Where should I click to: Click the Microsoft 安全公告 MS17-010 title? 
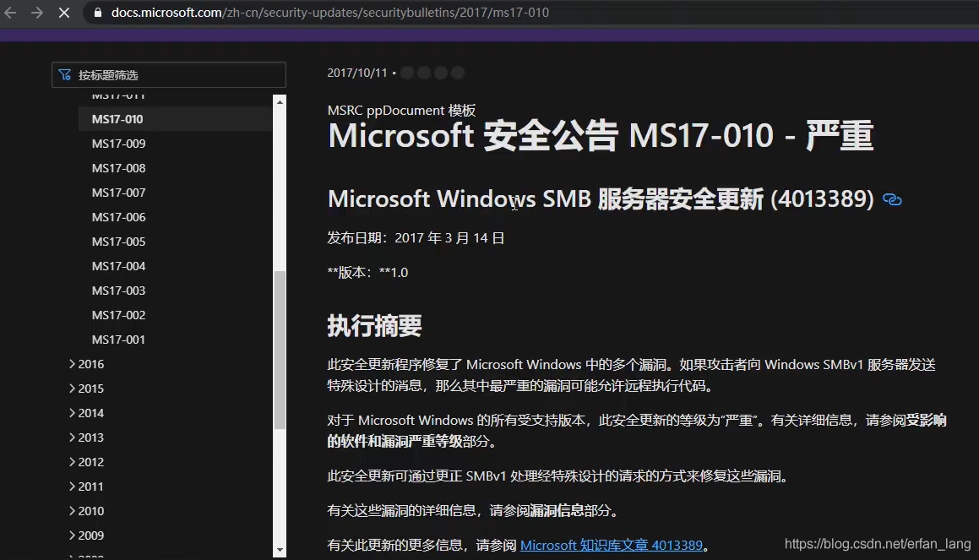pyautogui.click(x=600, y=136)
